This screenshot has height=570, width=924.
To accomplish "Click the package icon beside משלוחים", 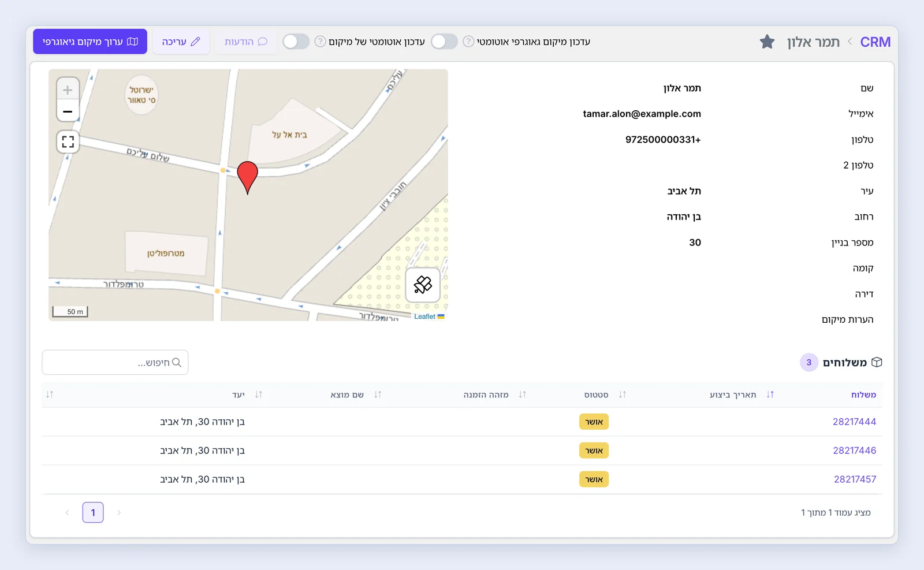I will pyautogui.click(x=877, y=362).
